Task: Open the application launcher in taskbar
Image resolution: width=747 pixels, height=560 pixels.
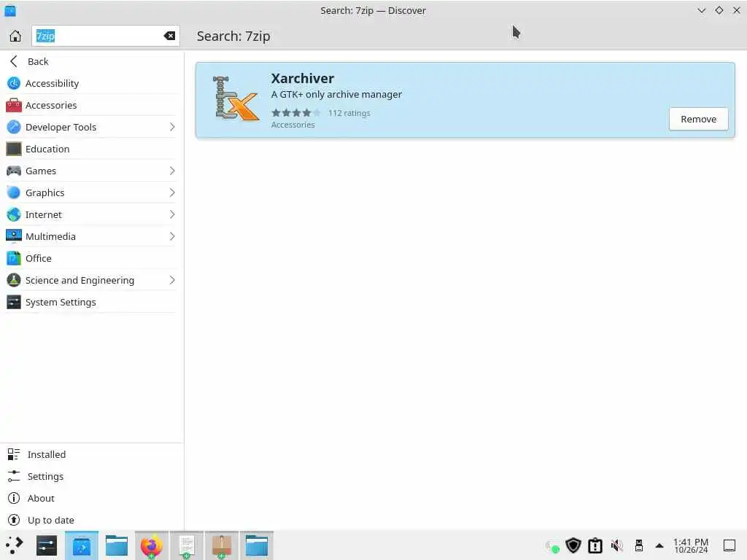Action: [15, 545]
